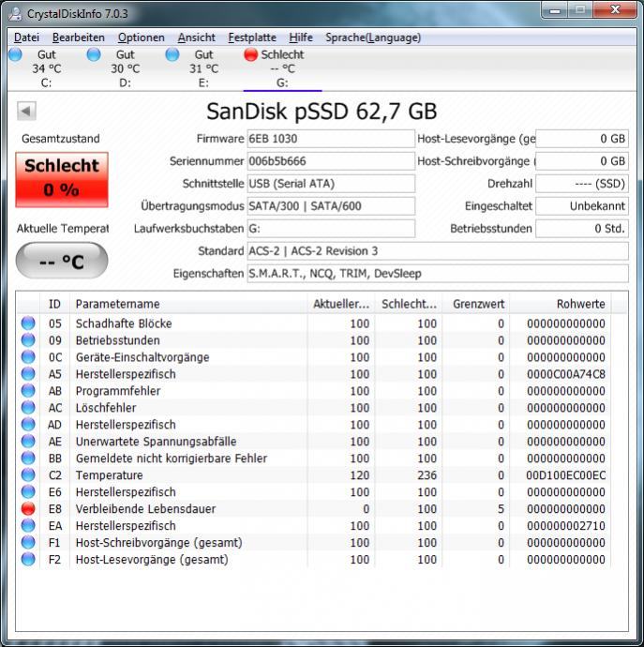This screenshot has width=644, height=647.
Task: Click blue status icon for row AD
Action: coord(28,424)
